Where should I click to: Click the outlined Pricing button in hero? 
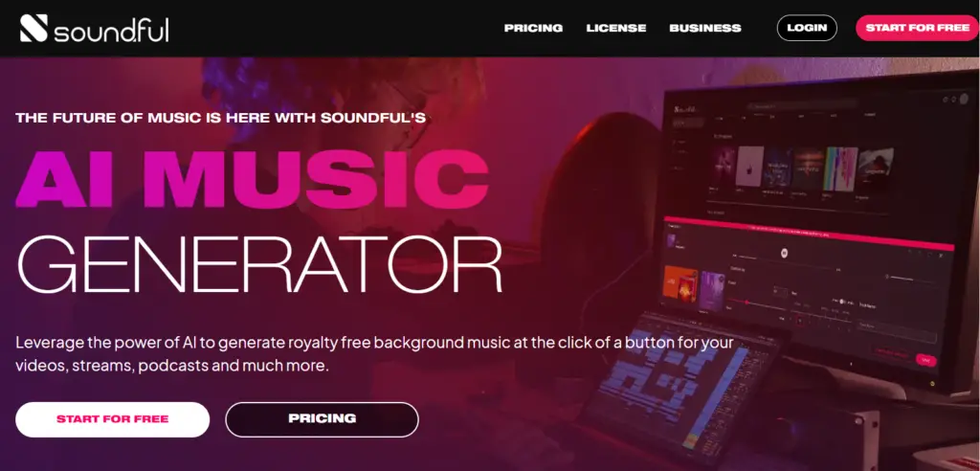(x=322, y=419)
